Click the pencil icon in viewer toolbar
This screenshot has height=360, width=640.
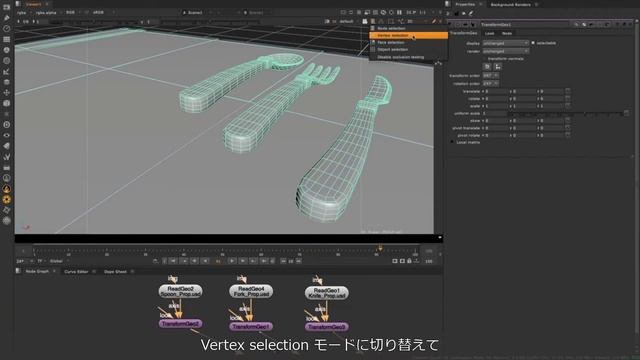434,21
